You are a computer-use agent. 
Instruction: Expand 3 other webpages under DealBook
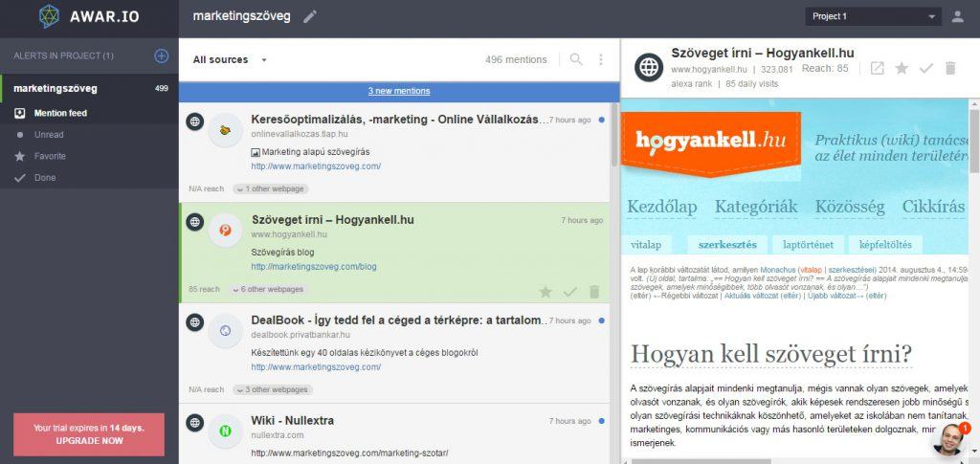273,389
